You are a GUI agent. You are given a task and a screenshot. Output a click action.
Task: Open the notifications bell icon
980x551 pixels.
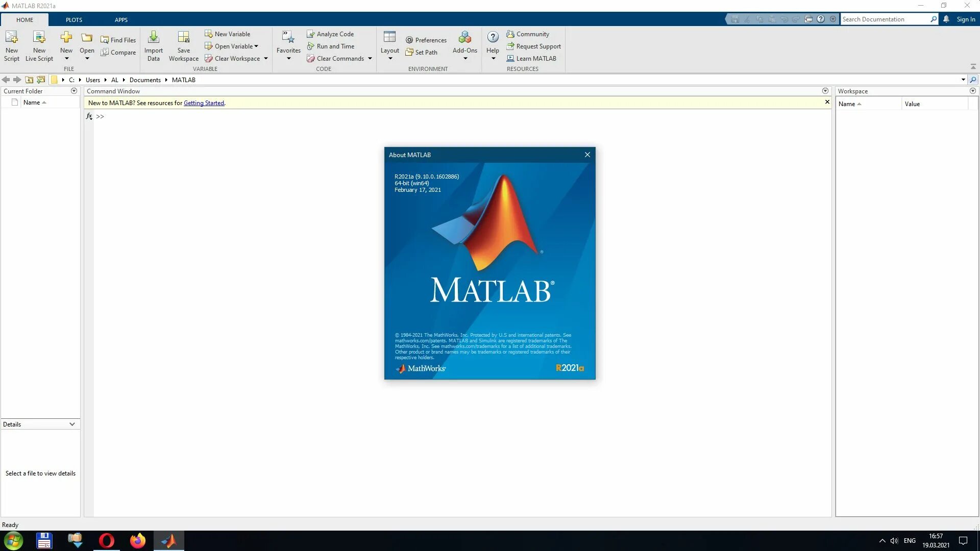(x=946, y=19)
